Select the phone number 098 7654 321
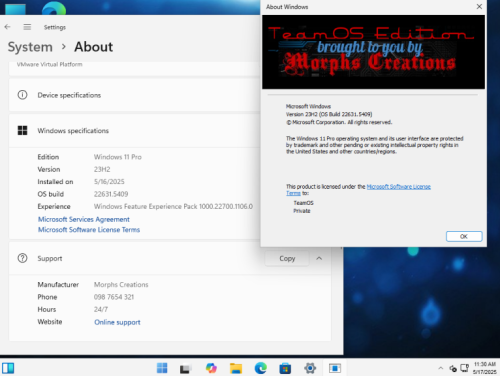The height and width of the screenshot is (376, 500). pyautogui.click(x=114, y=297)
